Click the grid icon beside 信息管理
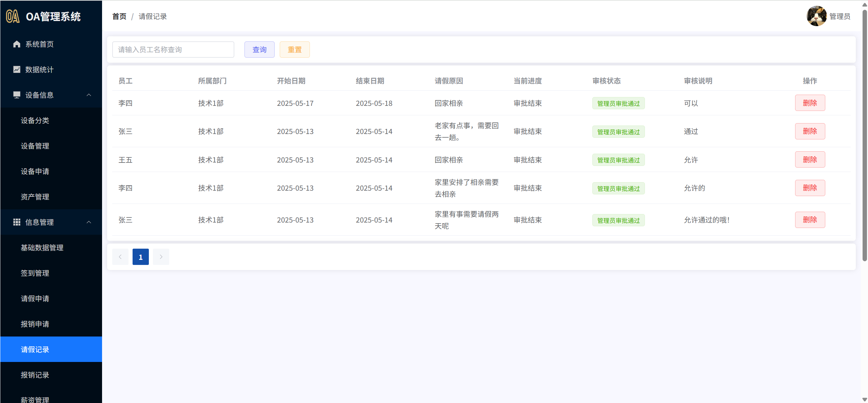Image resolution: width=868 pixels, height=403 pixels. 17,222
